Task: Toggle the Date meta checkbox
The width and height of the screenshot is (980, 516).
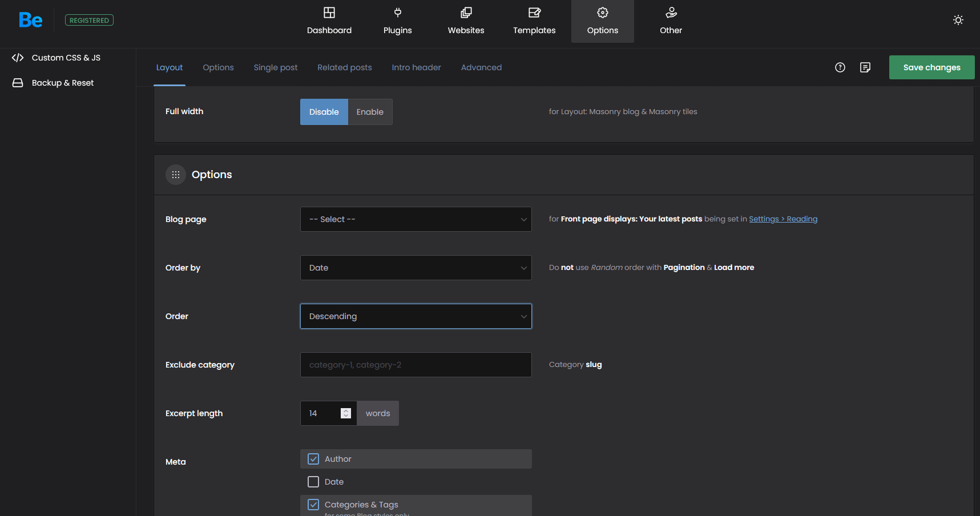Action: [313, 482]
